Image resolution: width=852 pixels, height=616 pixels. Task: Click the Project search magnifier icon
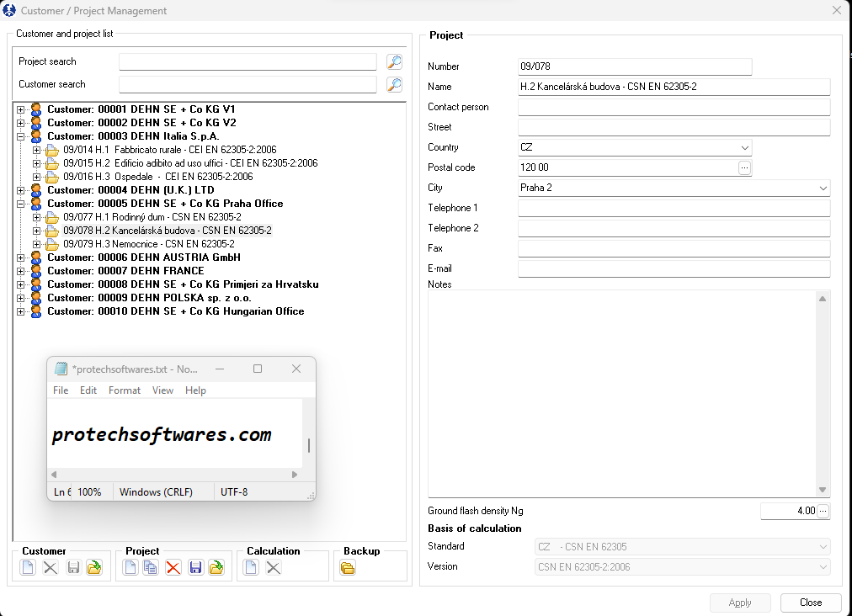click(x=394, y=62)
